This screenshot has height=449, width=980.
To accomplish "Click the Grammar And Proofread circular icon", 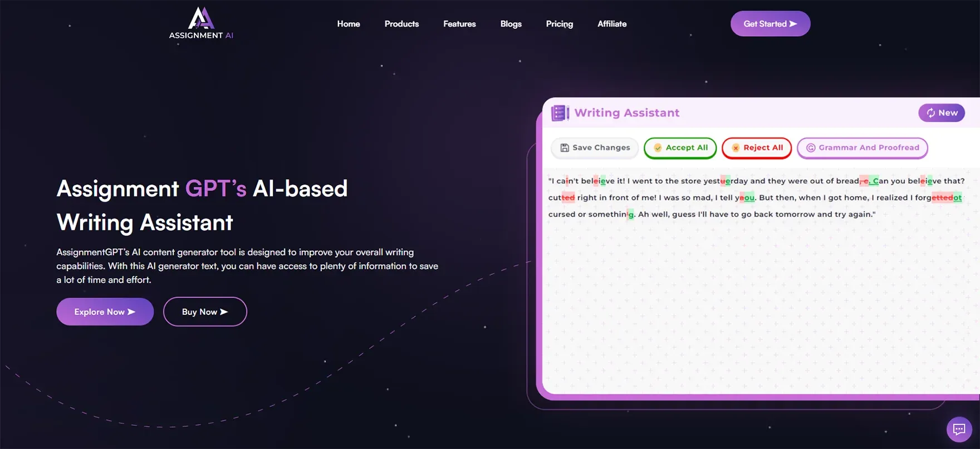I will coord(811,147).
